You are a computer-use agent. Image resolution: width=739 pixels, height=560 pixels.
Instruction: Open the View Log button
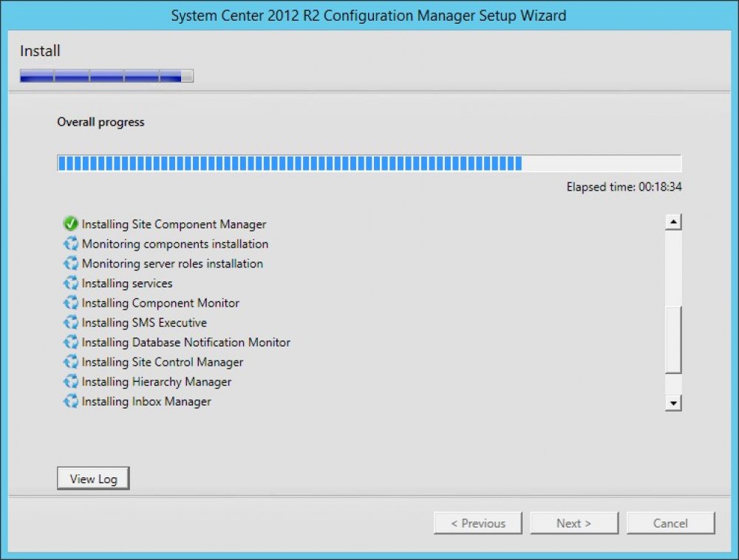pyautogui.click(x=93, y=479)
